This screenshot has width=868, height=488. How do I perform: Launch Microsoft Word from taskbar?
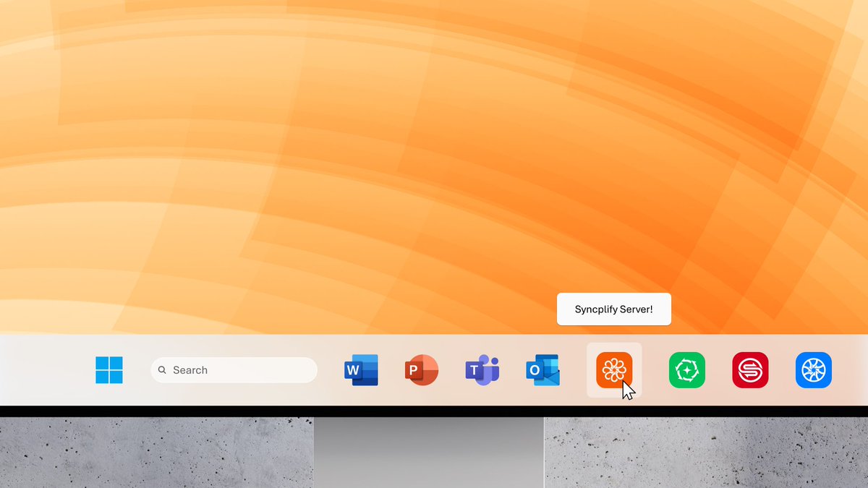point(361,370)
